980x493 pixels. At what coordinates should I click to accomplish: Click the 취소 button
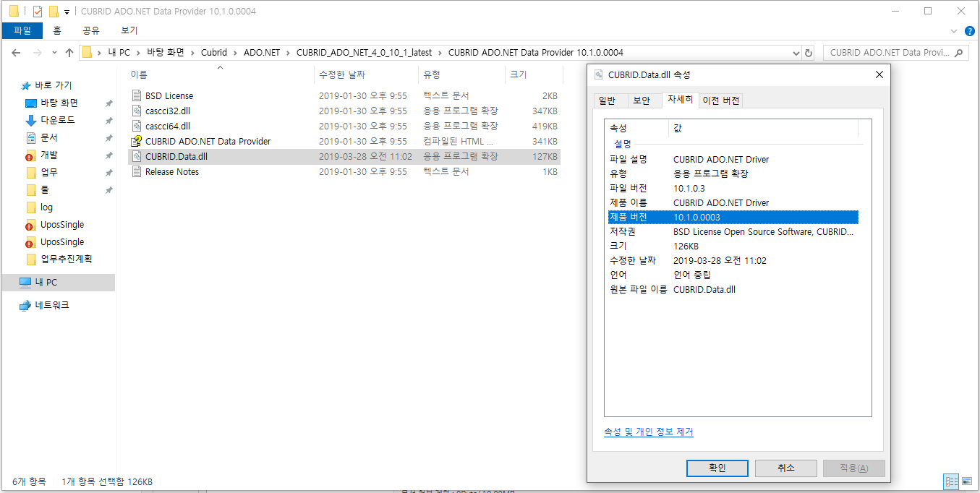785,468
